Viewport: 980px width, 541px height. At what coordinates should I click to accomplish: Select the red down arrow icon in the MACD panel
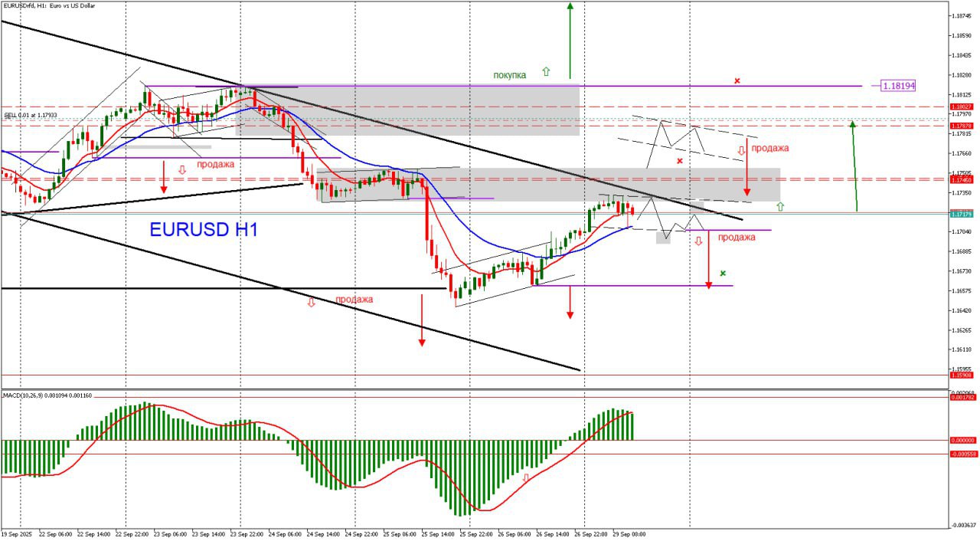click(x=525, y=477)
